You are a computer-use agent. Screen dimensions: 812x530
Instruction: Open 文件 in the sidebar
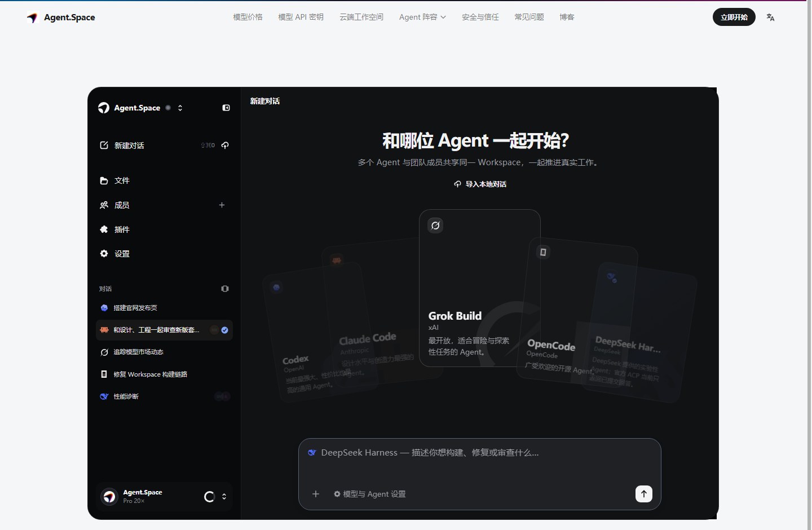(164, 180)
